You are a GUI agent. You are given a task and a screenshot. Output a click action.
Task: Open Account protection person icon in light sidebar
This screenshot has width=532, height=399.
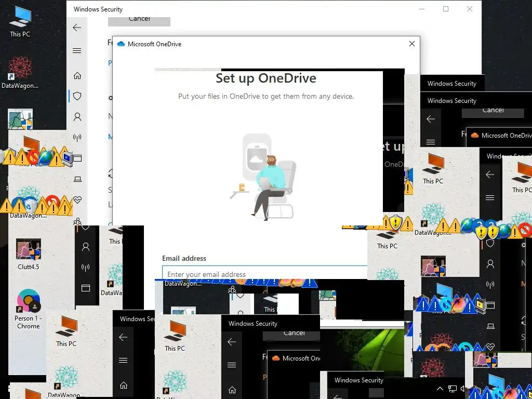tap(77, 117)
